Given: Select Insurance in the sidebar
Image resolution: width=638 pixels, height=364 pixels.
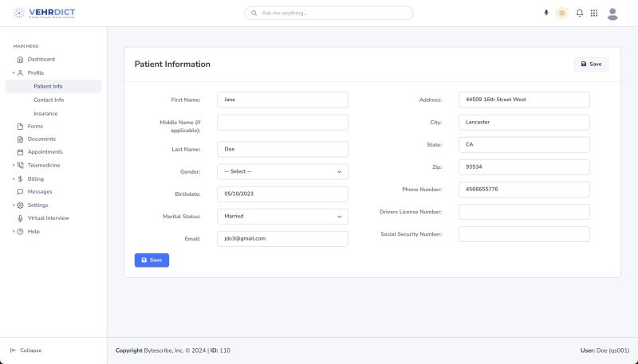Looking at the screenshot, I should point(45,113).
